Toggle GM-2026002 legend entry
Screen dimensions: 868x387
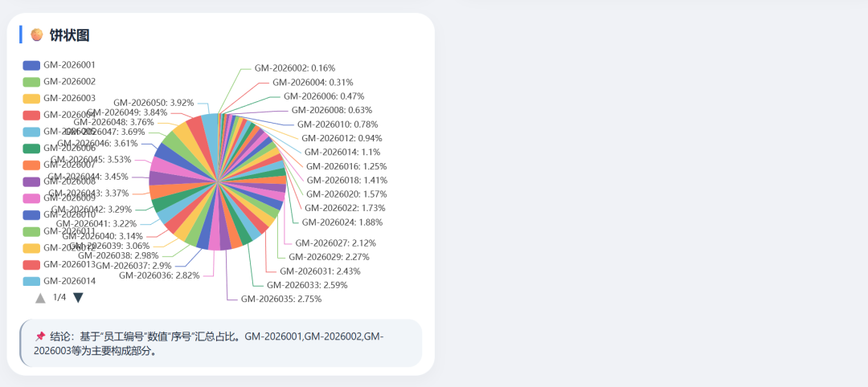pos(59,82)
